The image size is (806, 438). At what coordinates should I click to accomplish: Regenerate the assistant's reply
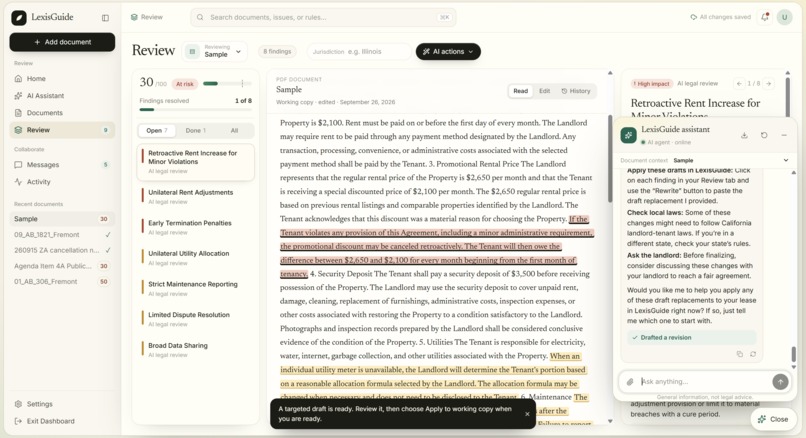753,354
